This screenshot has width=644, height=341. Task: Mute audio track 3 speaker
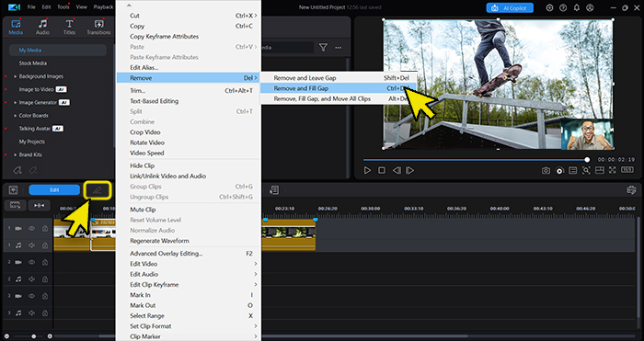(31, 313)
